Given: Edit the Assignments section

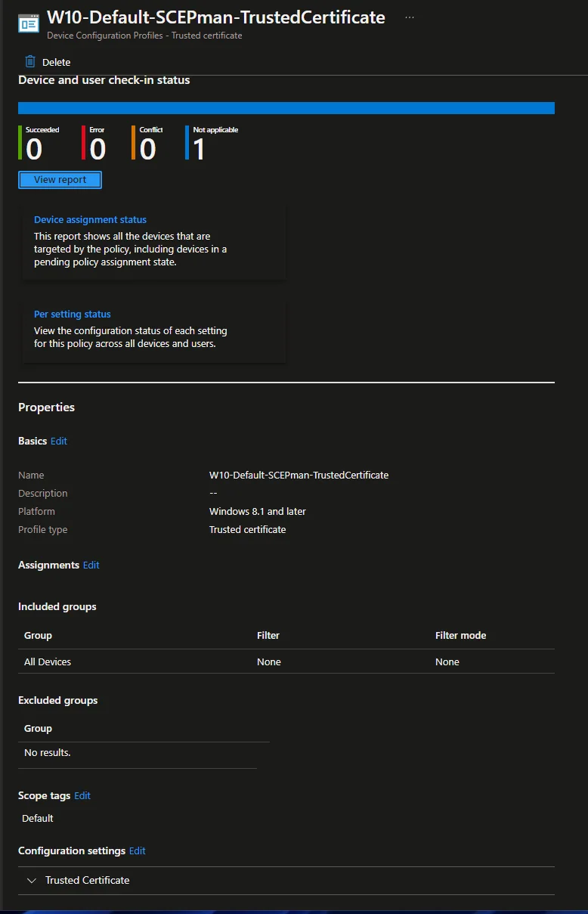Looking at the screenshot, I should tap(91, 565).
